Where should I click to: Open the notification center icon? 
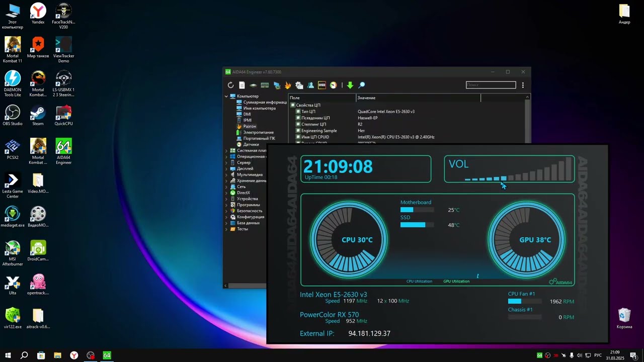(x=633, y=355)
